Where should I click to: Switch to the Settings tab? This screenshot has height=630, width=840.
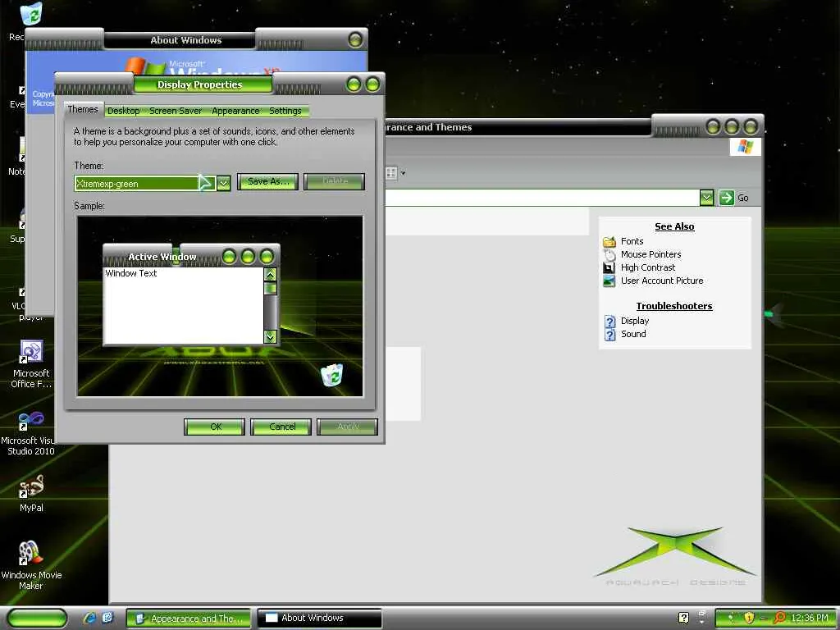pos(285,111)
